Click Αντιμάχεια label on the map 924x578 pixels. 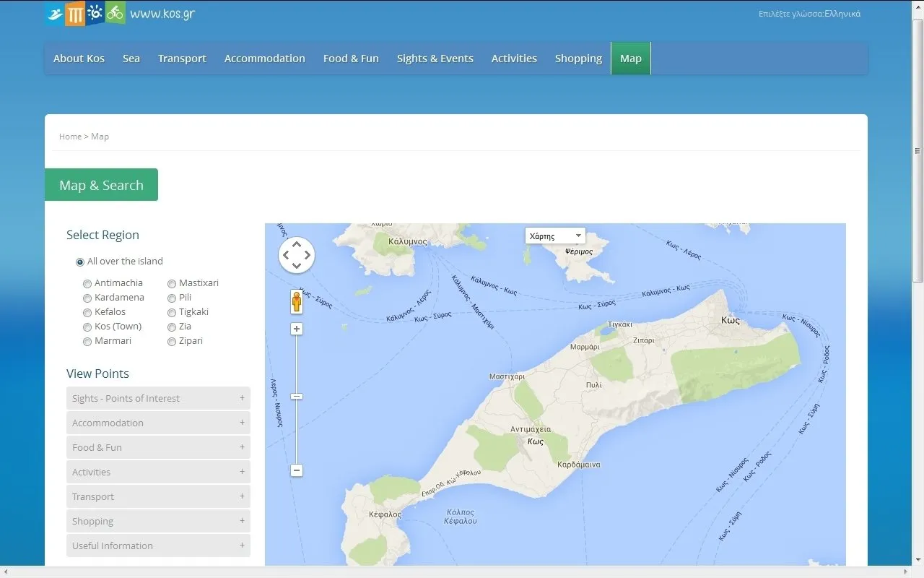[x=531, y=429]
